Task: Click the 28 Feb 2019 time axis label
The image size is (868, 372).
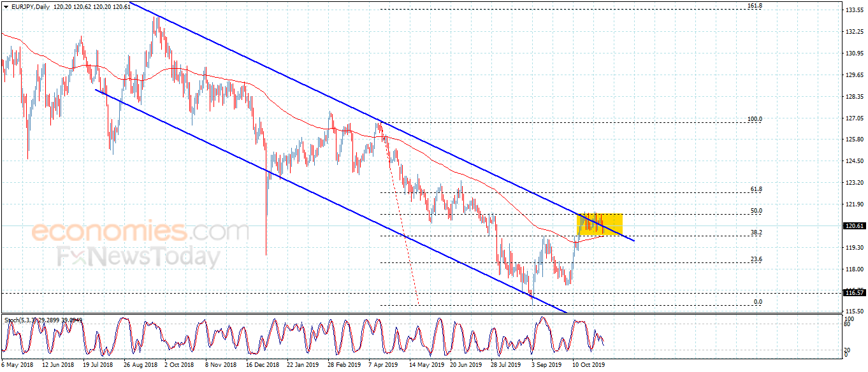Action: [x=344, y=365]
